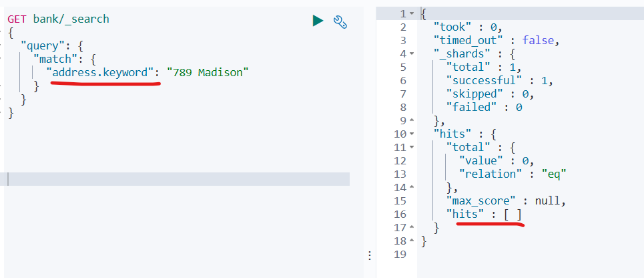Screen dimensions: 644x278
Task: Click the "max_score" : null line
Action: 506,201
